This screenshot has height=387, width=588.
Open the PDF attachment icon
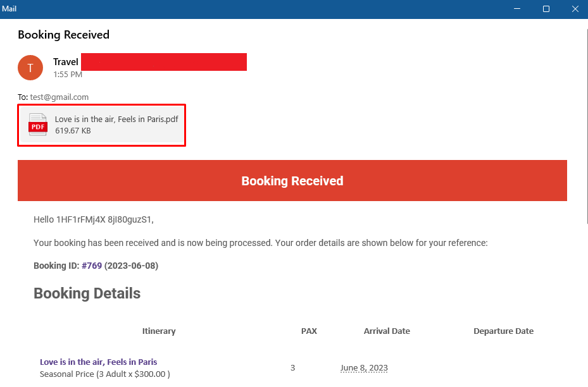38,125
